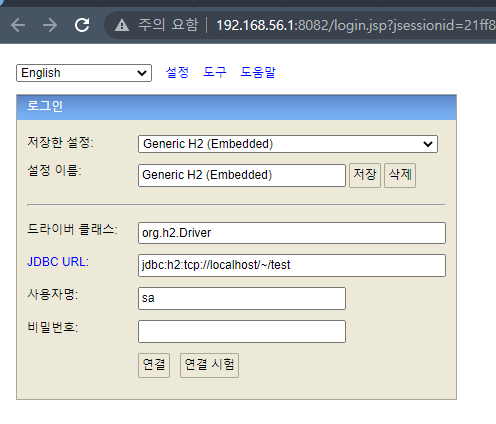Click the 연결 시험 button

tap(209, 365)
